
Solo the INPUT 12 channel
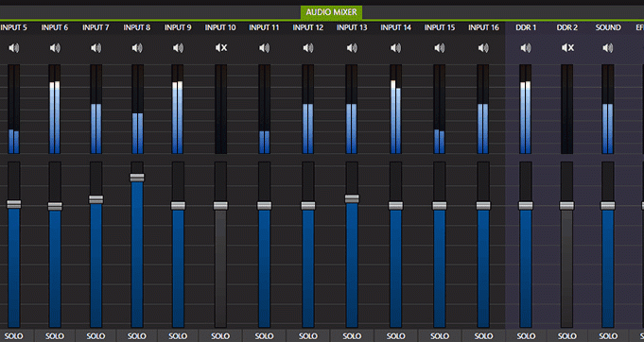308,335
